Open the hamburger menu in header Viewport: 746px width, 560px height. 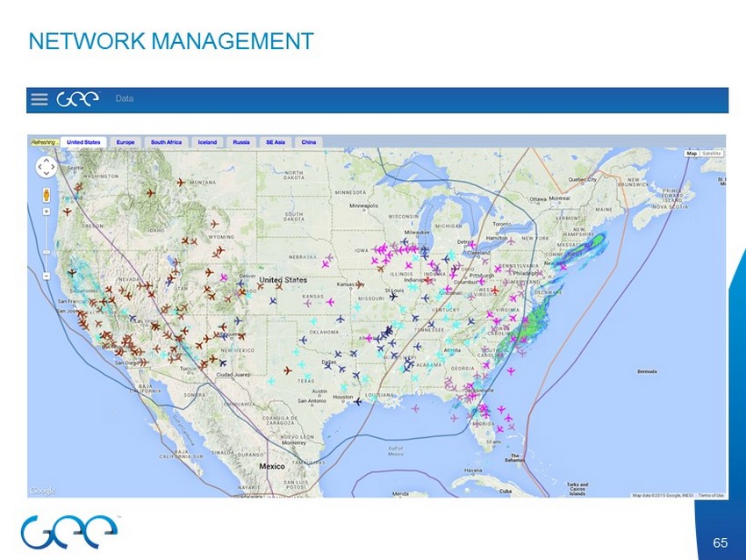coord(39,99)
